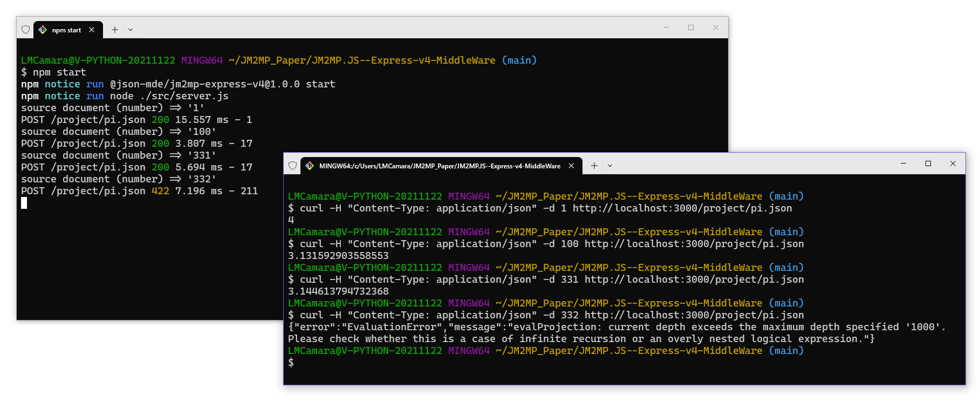
Task: Click the POST log line with 5.694 ms
Action: pos(136,167)
